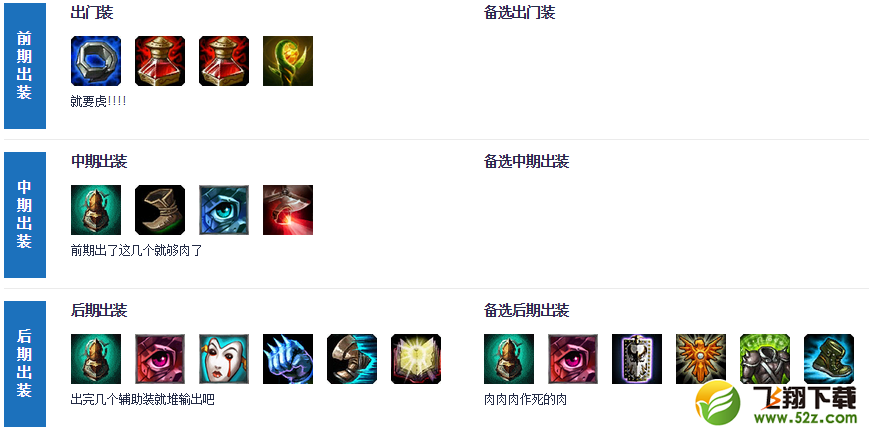Select the blue Sightstone eye icon
Image resolution: width=869 pixels, height=437 pixels.
click(x=224, y=210)
